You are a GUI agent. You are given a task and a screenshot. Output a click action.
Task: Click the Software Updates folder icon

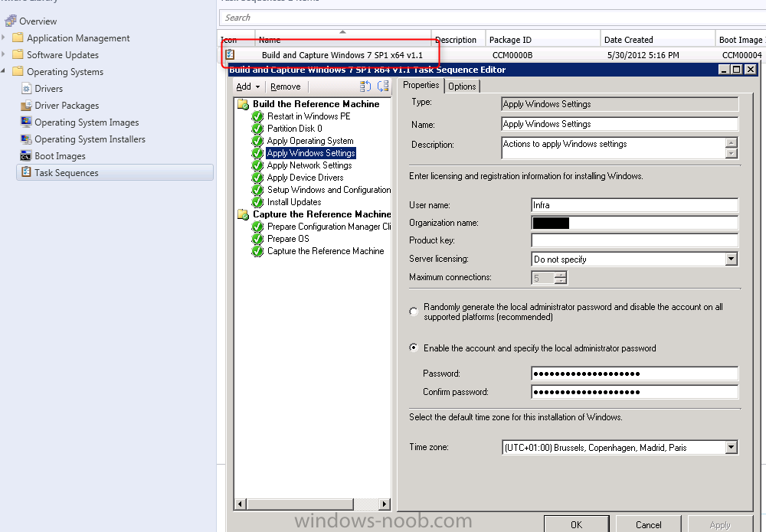tap(18, 54)
